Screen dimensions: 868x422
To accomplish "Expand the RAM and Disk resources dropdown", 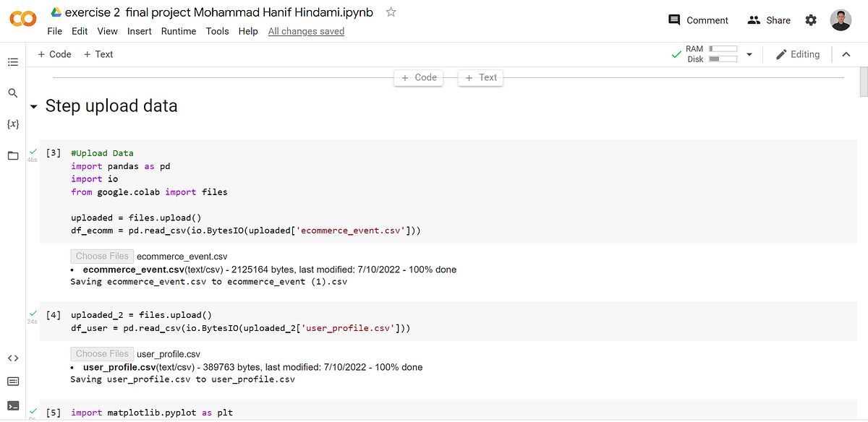I will [x=749, y=53].
